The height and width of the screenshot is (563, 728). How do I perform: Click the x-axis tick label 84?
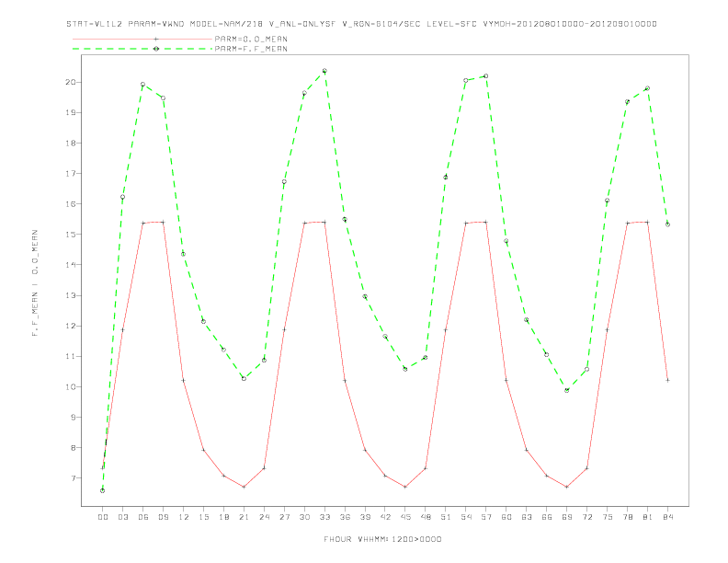(x=667, y=517)
